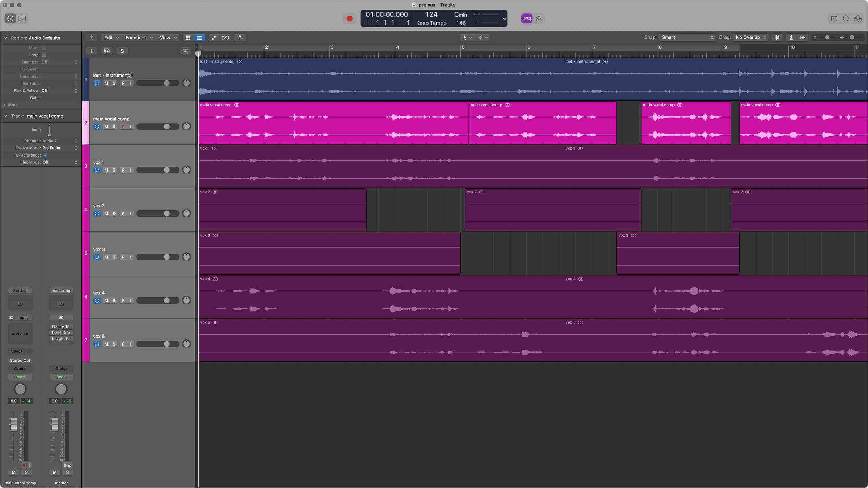Open the Flex & Follow Off popup
The width and height of the screenshot is (868, 488).
coord(60,91)
